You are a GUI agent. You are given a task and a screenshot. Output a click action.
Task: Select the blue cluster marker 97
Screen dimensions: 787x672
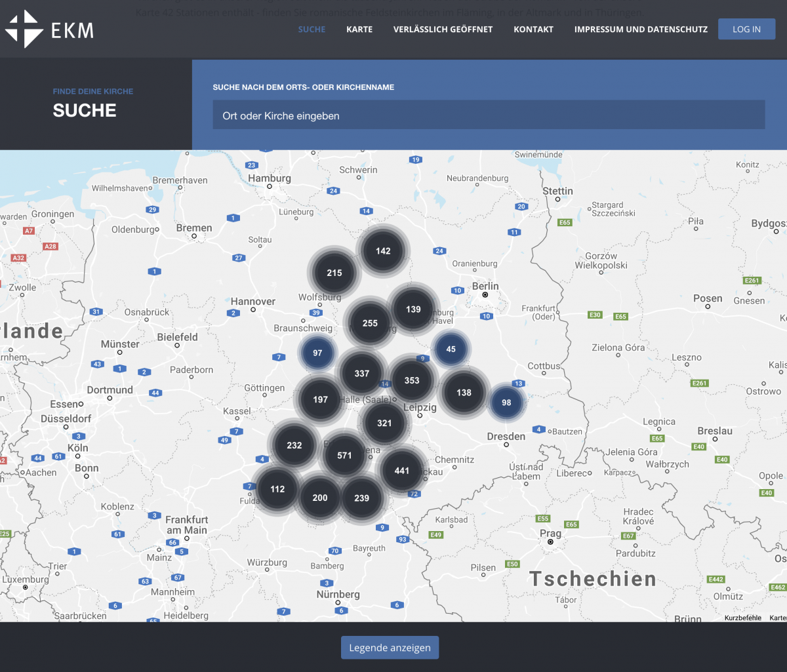(x=317, y=353)
